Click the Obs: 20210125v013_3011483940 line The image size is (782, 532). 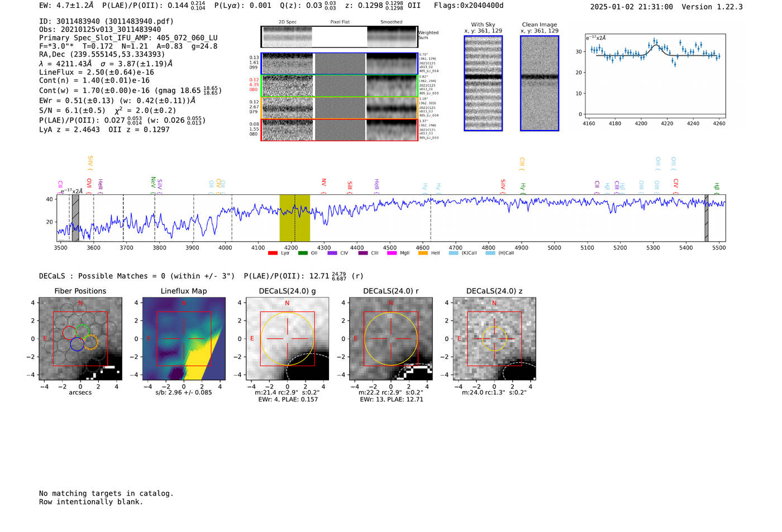coord(100,30)
